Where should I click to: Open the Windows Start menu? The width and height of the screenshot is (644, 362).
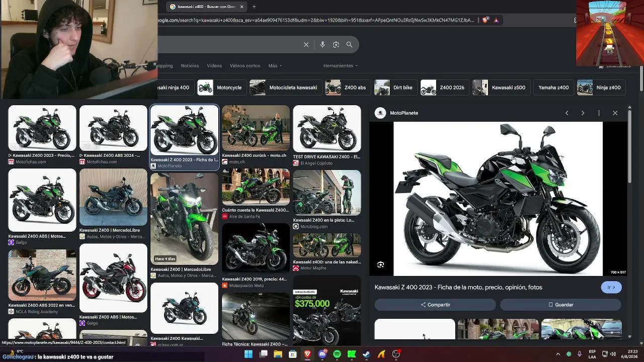point(248,354)
